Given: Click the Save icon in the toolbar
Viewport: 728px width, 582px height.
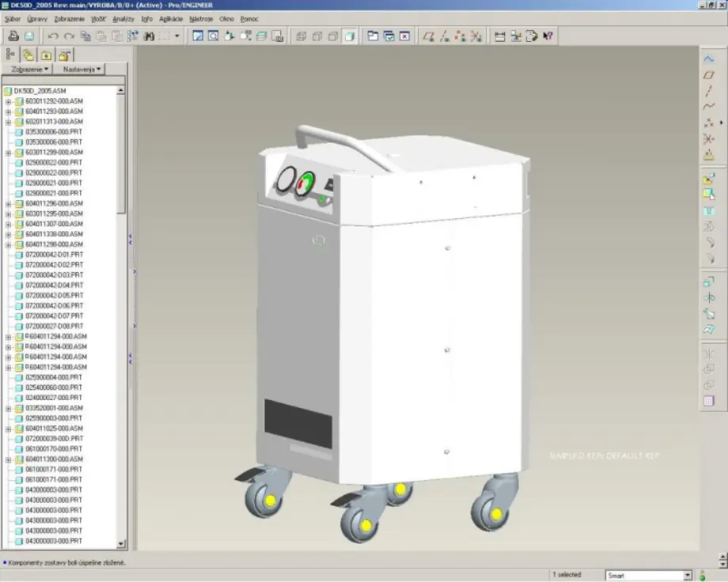Looking at the screenshot, I should pyautogui.click(x=28, y=36).
